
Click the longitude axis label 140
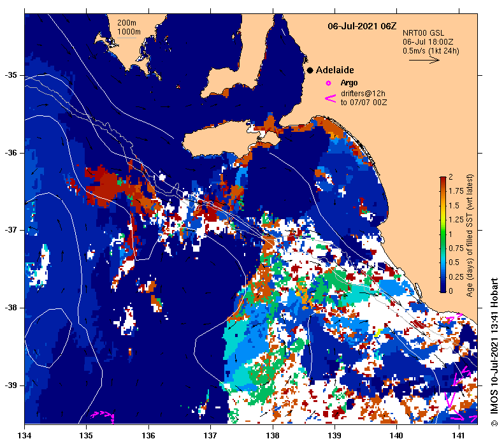397,436
